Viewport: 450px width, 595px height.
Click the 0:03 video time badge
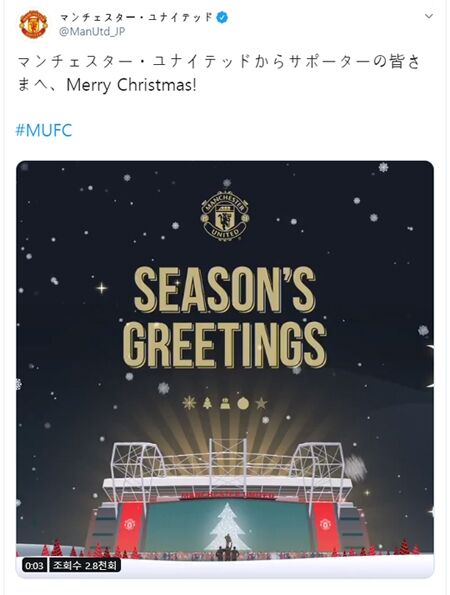tap(34, 566)
